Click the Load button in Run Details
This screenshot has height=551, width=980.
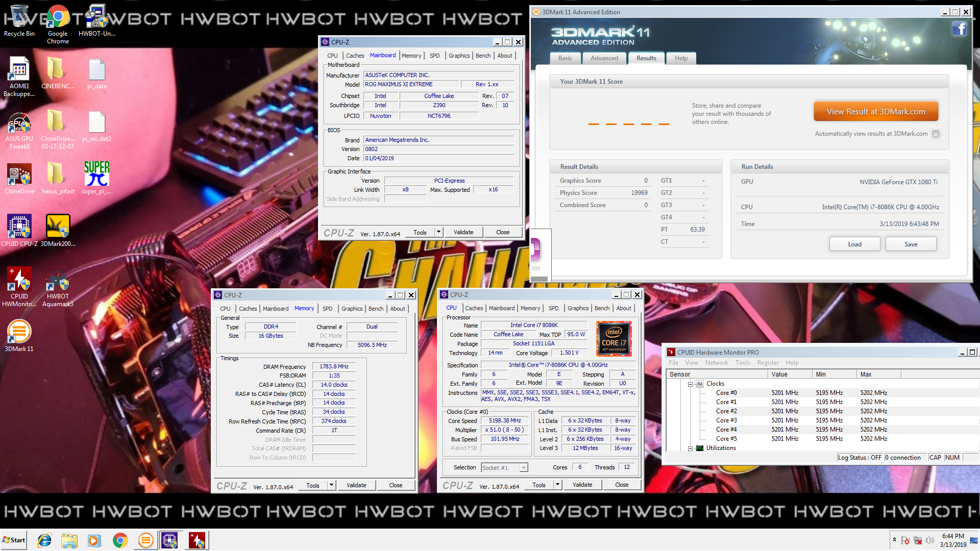tap(854, 244)
